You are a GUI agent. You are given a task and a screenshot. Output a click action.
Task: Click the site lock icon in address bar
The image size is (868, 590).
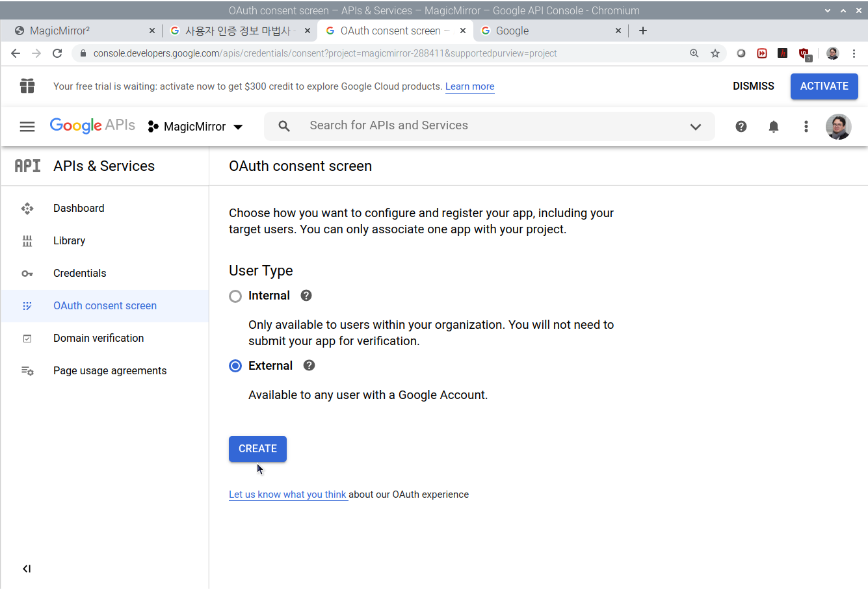[x=83, y=53]
